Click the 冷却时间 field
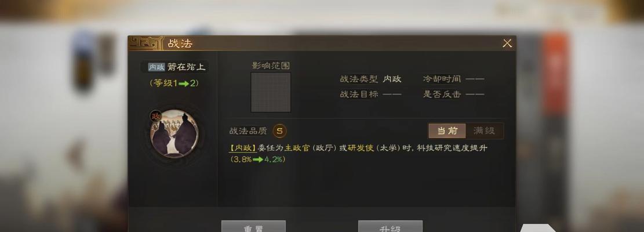 pyautogui.click(x=453, y=79)
